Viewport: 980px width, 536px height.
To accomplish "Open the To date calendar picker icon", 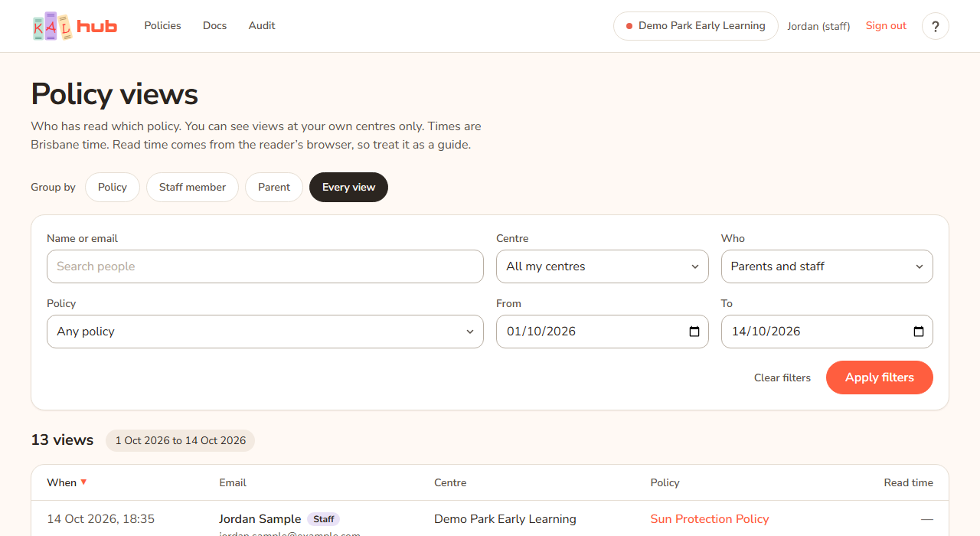I will [919, 332].
